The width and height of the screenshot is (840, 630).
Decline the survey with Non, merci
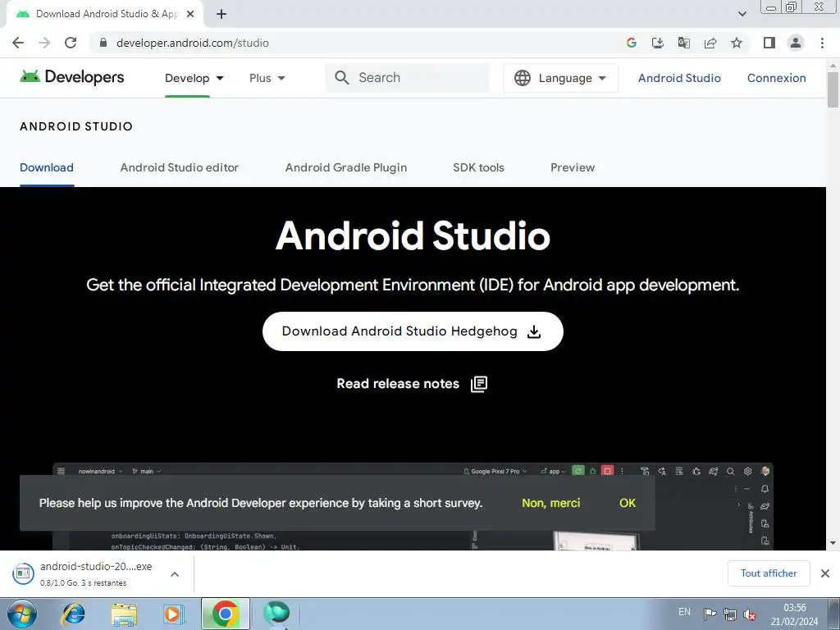tap(550, 503)
